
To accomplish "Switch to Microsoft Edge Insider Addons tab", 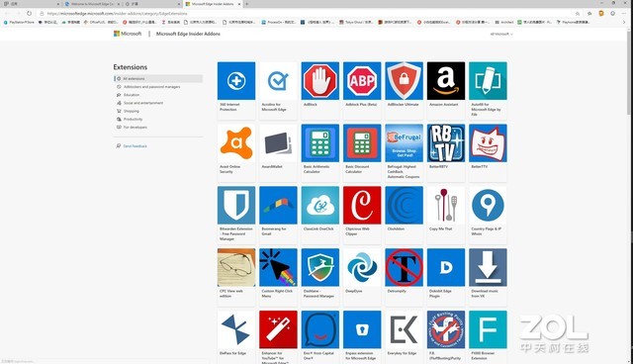I will point(213,4).
